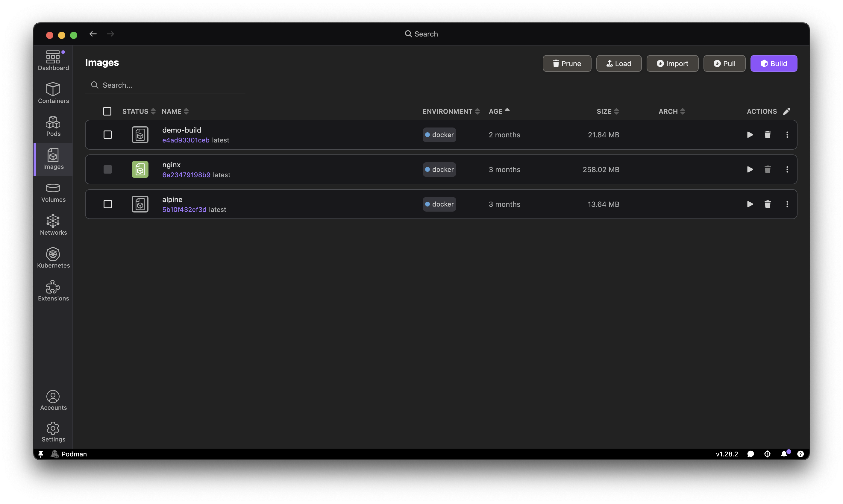Go to Containers in sidebar
843x504 pixels.
53,93
